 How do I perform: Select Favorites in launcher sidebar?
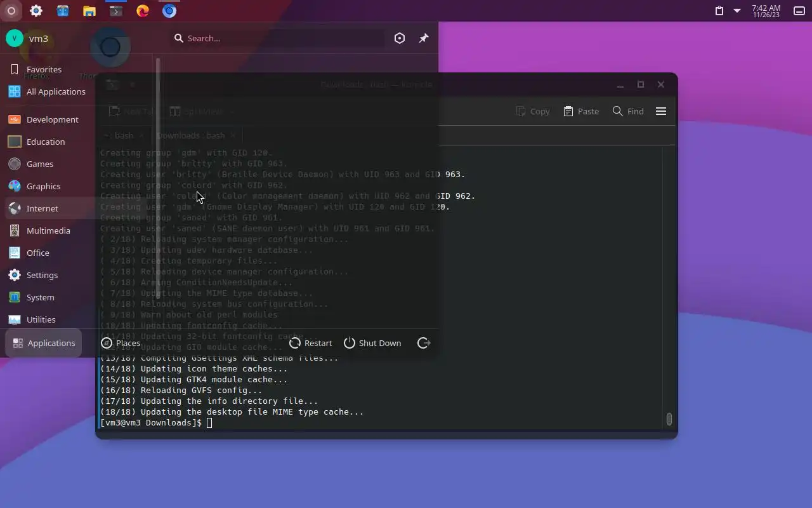pos(77,69)
